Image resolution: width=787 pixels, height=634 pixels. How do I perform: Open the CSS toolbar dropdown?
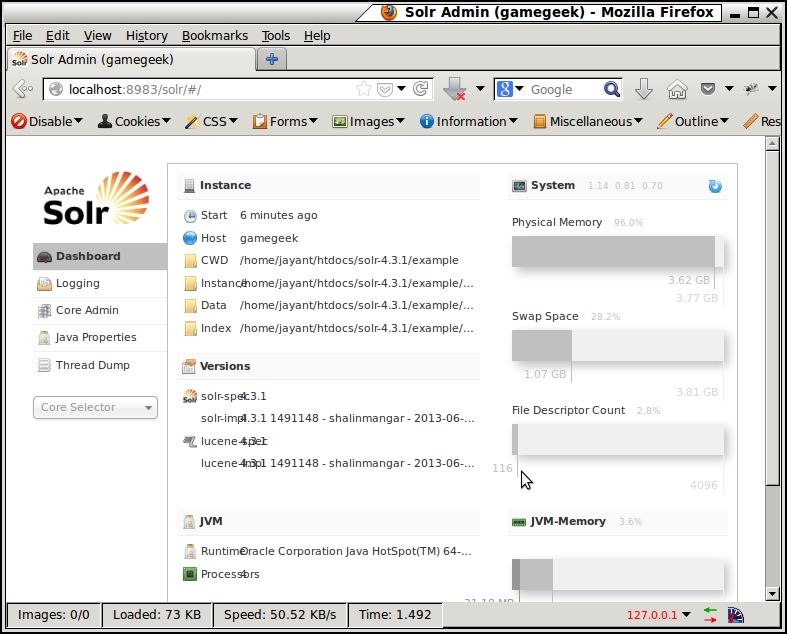pos(211,121)
